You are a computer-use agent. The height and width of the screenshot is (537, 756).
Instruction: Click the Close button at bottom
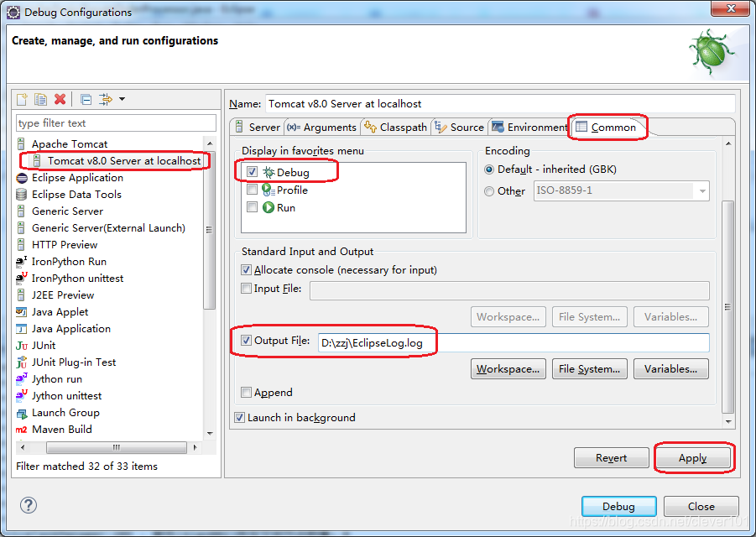point(701,507)
